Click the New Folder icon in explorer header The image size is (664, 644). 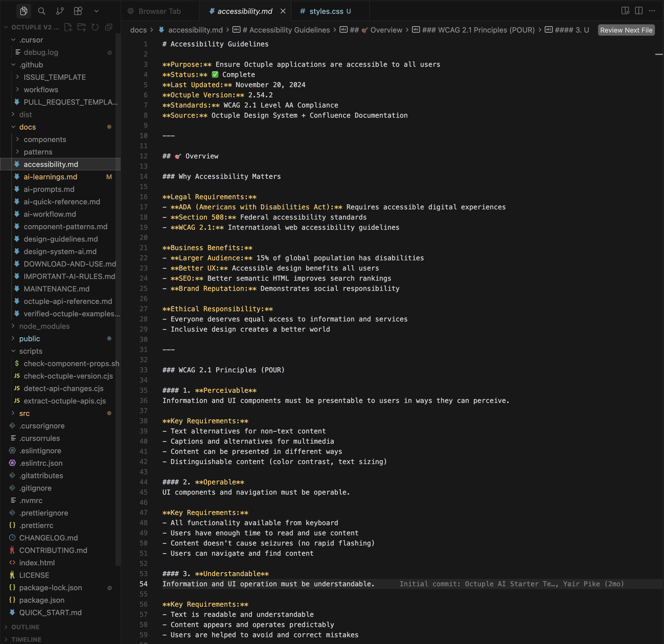[x=82, y=27]
